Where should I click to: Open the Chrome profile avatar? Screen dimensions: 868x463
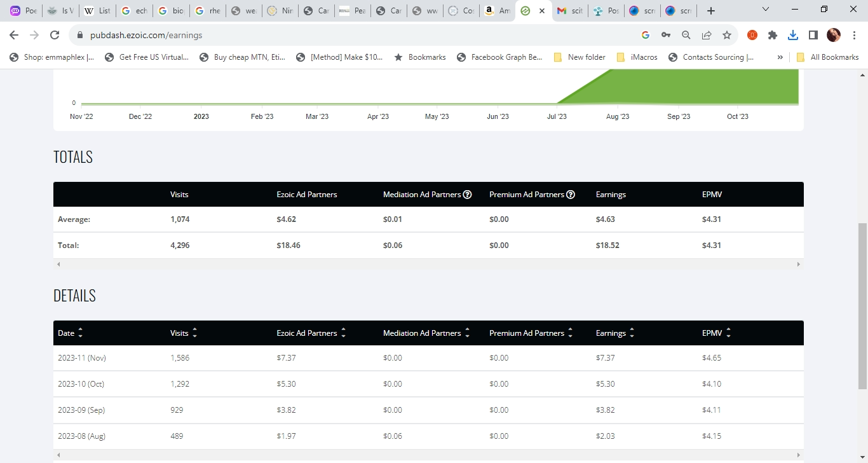(x=834, y=35)
